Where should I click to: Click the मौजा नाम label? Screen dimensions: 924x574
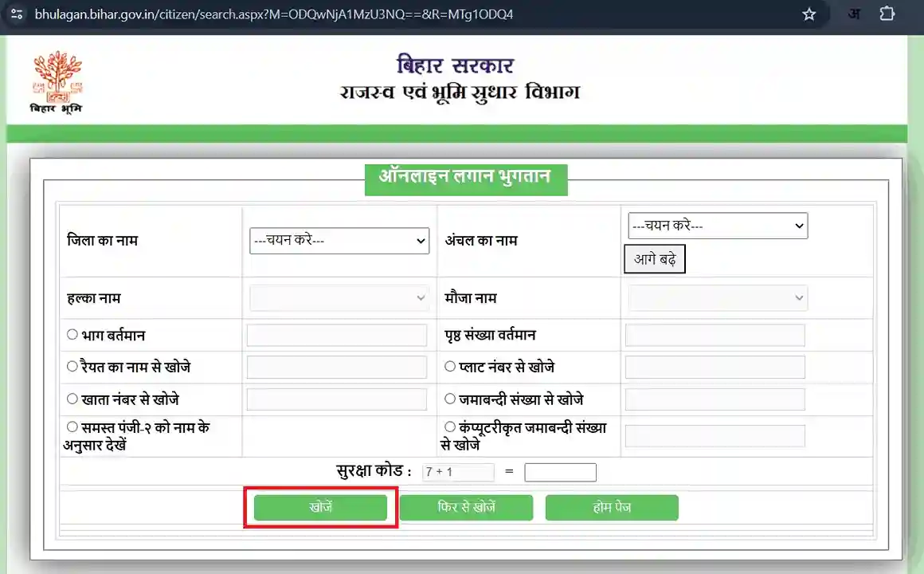pos(470,298)
